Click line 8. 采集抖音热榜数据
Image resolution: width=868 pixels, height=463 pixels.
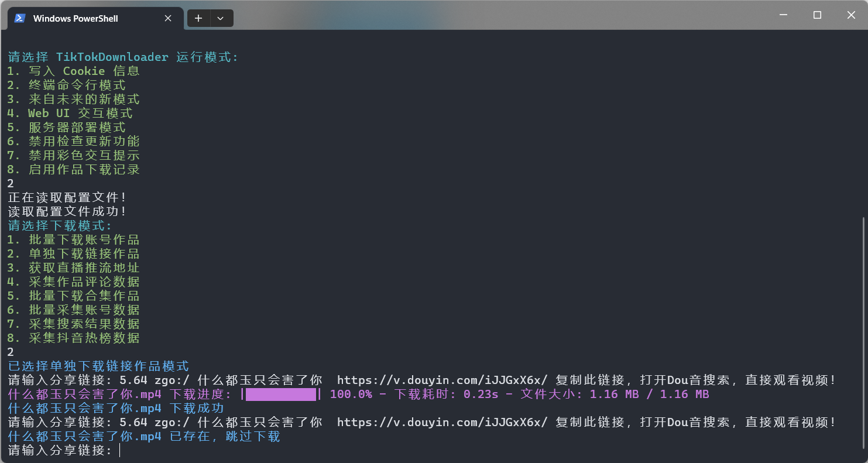point(74,338)
